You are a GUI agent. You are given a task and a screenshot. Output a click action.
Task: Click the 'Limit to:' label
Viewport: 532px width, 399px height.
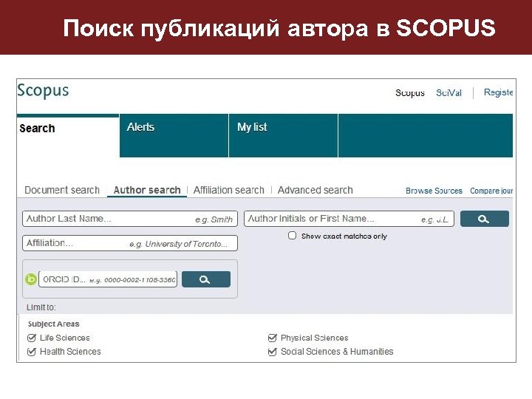pos(41,307)
